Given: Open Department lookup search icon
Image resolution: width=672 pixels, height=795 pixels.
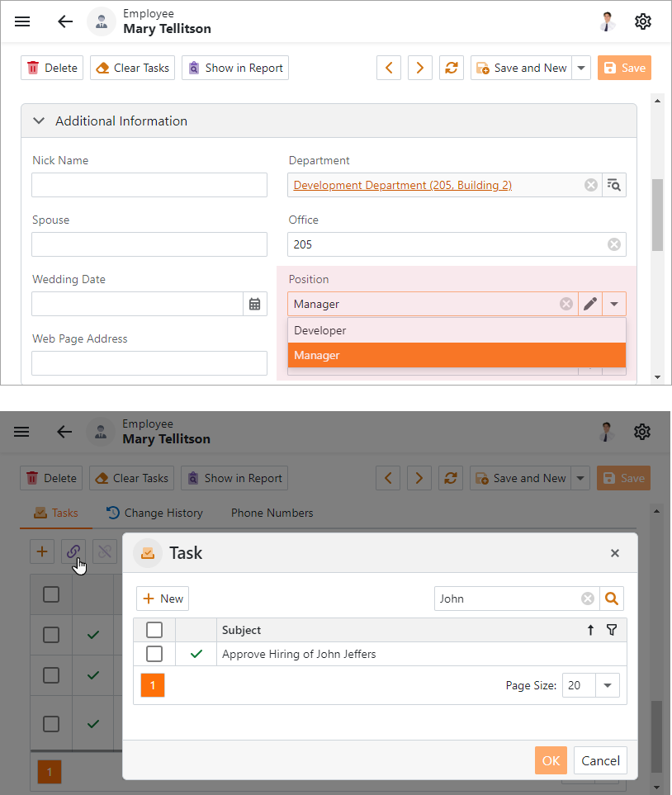Looking at the screenshot, I should tap(614, 185).
